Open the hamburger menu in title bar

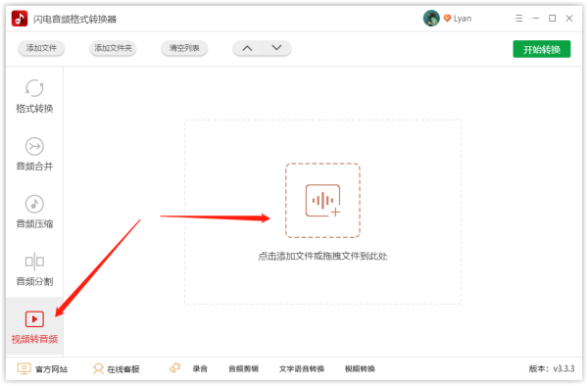(519, 19)
